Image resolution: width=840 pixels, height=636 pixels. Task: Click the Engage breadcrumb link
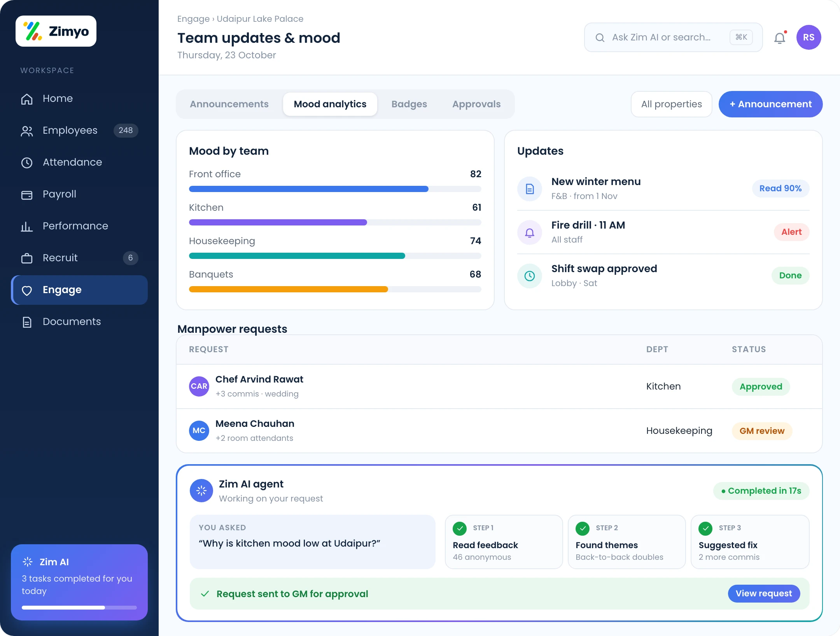click(193, 19)
